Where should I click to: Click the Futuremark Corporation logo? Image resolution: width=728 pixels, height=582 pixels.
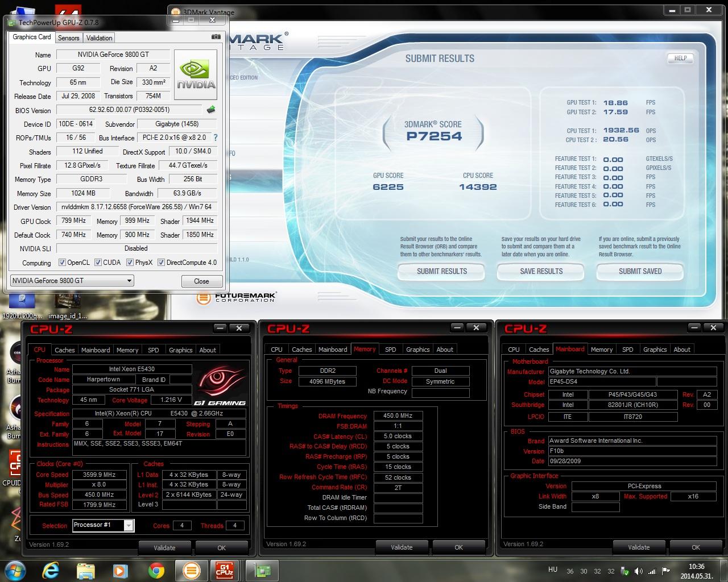(236, 297)
